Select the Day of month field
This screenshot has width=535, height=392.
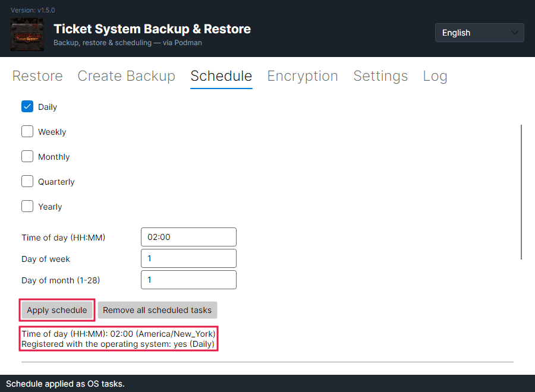tap(188, 280)
